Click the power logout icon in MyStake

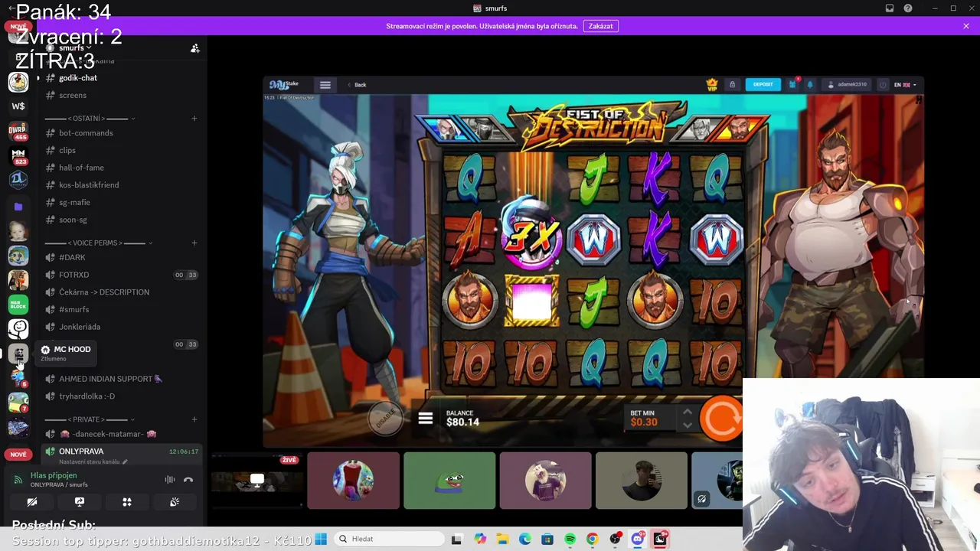883,84
